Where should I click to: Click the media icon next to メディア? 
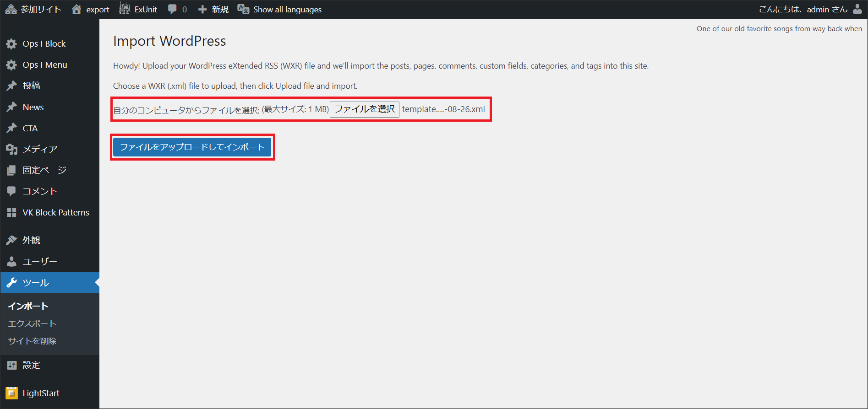11,149
